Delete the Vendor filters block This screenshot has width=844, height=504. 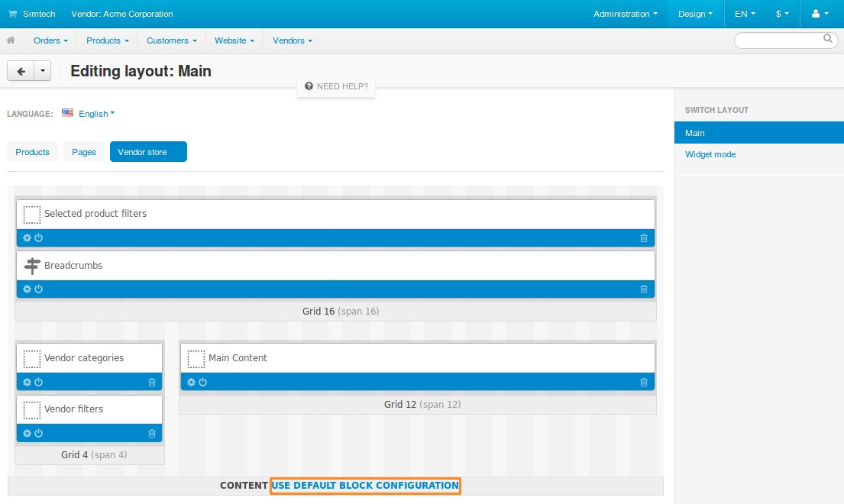point(152,434)
